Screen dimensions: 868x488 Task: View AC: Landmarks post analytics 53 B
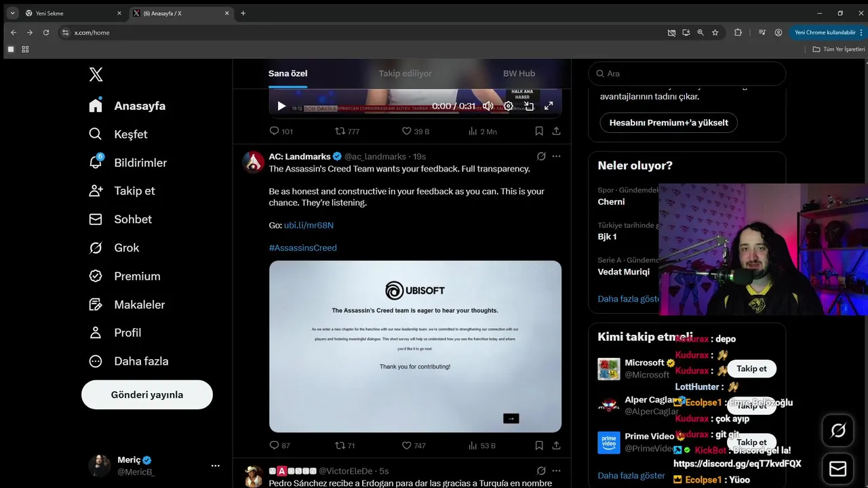tap(481, 445)
